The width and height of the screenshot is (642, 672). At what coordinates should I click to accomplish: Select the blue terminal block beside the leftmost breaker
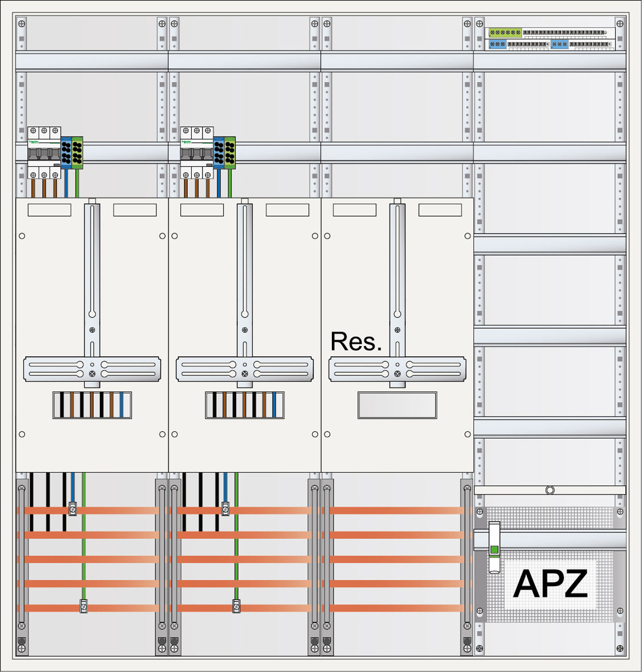pos(66,152)
